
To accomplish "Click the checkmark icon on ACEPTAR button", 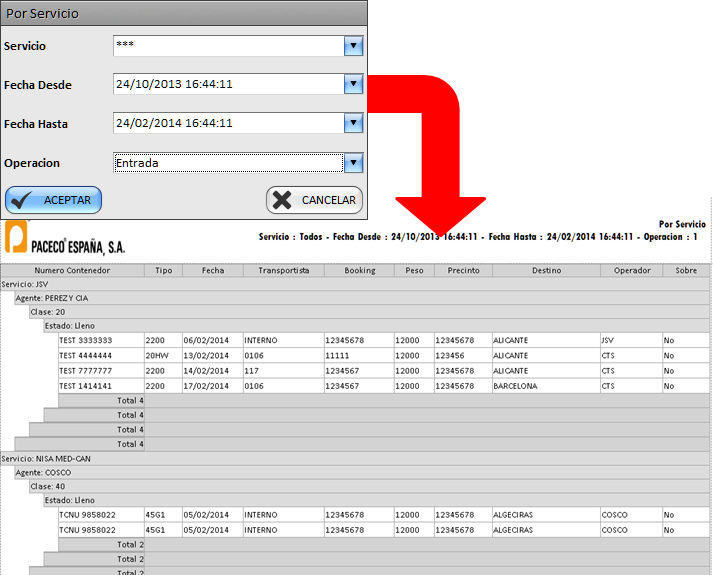I will point(23,200).
